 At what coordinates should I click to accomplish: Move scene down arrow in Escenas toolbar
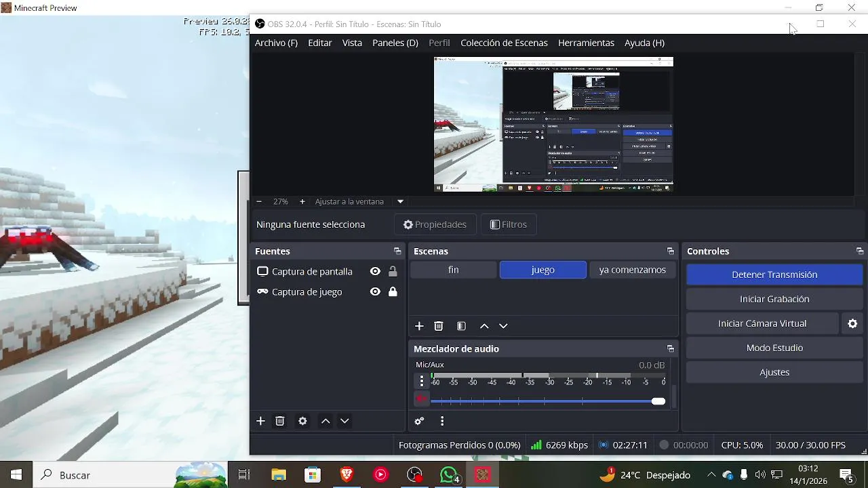pos(503,326)
